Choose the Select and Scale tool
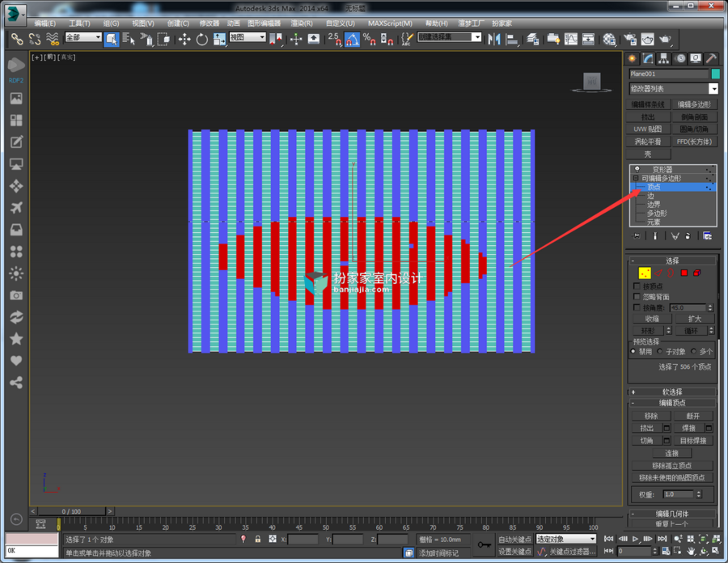728x563 pixels. click(x=219, y=40)
